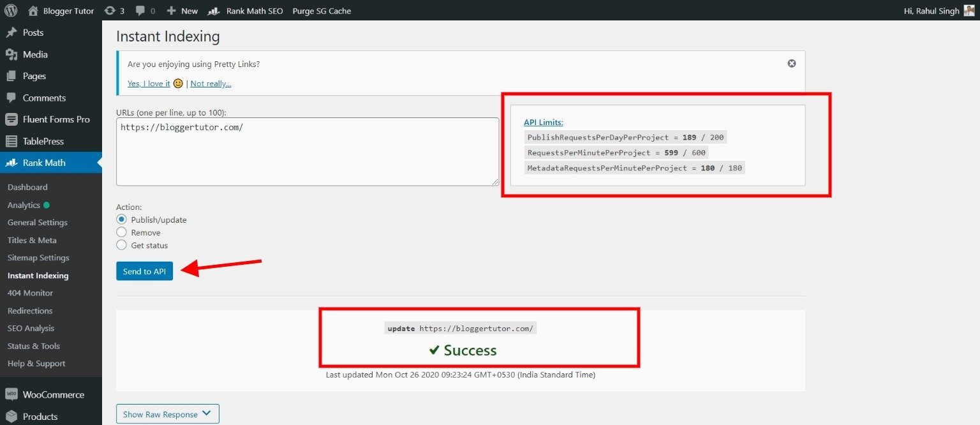Click New in the admin bar
Image resolution: width=980 pixels, height=425 pixels.
[x=189, y=11]
